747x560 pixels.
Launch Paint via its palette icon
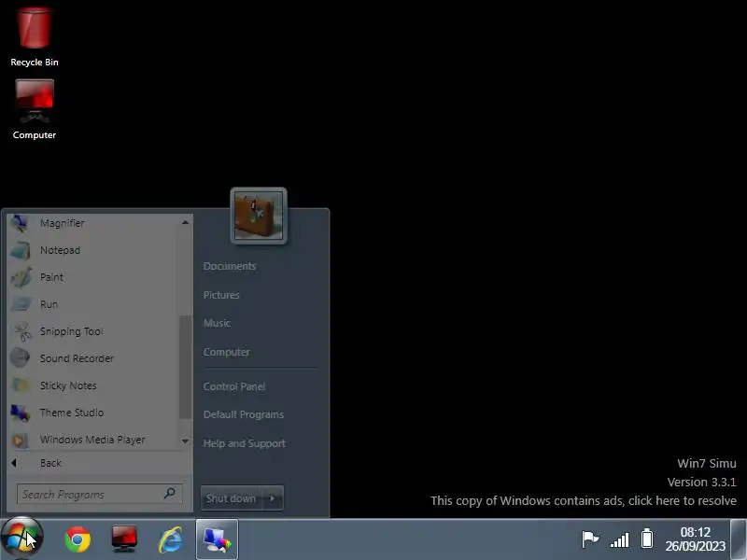21,277
